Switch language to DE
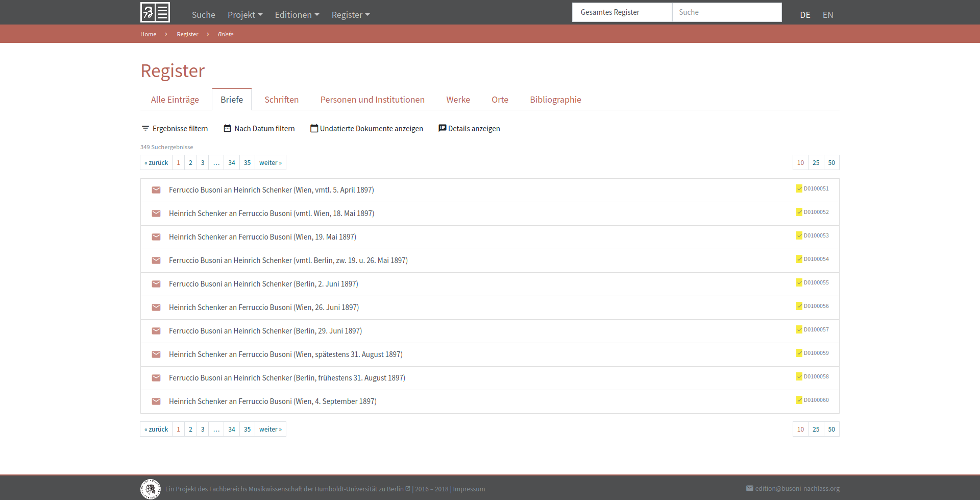Viewport: 980px width, 500px height. pyautogui.click(x=805, y=15)
